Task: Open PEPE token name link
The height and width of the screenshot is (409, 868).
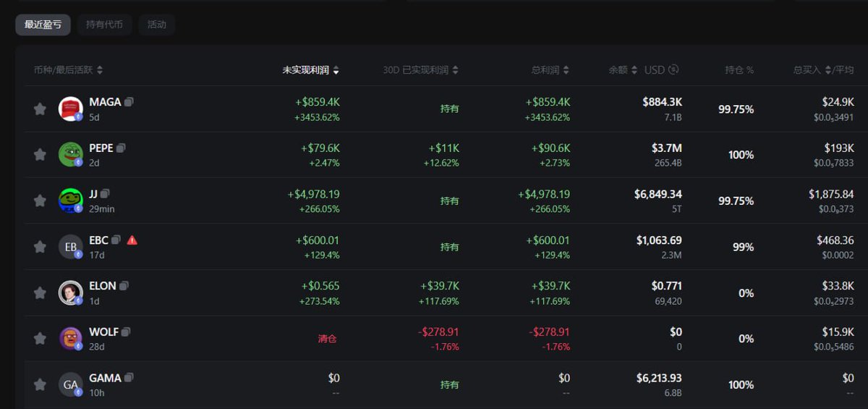Action: point(101,148)
